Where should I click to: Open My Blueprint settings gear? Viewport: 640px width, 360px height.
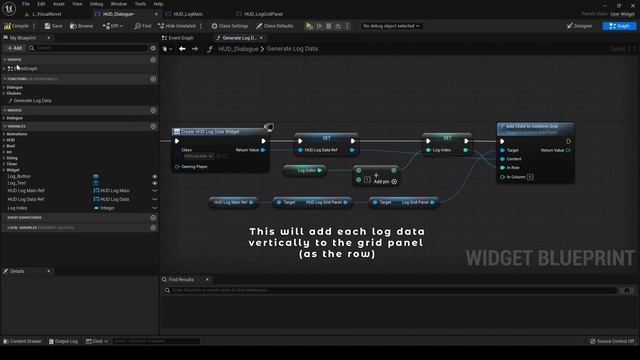coord(153,48)
